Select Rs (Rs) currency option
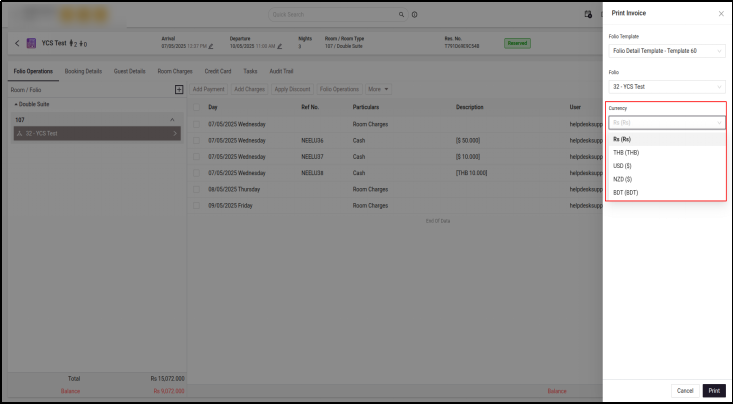The width and height of the screenshot is (733, 404). (667, 139)
